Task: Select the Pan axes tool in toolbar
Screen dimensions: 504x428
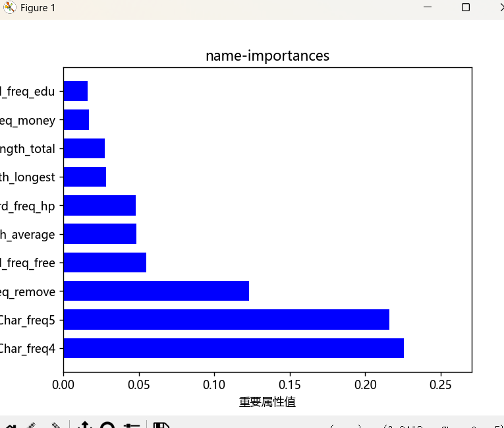Action: tap(85, 425)
